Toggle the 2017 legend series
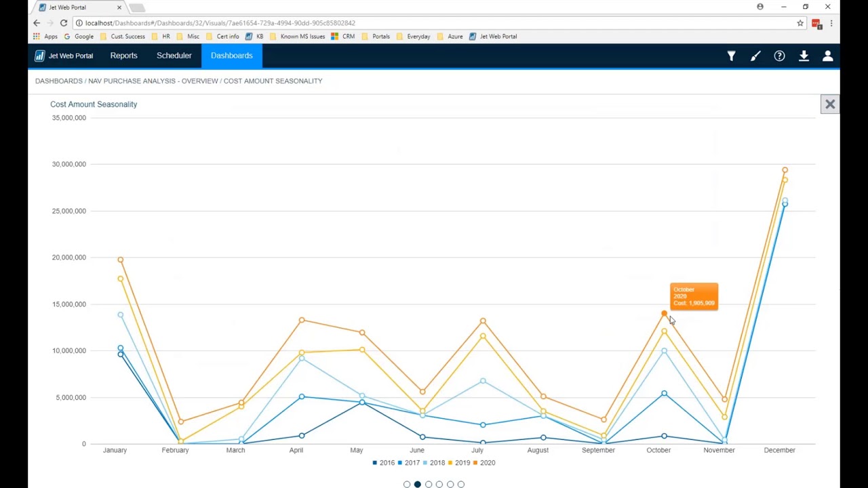868x488 pixels. (409, 463)
